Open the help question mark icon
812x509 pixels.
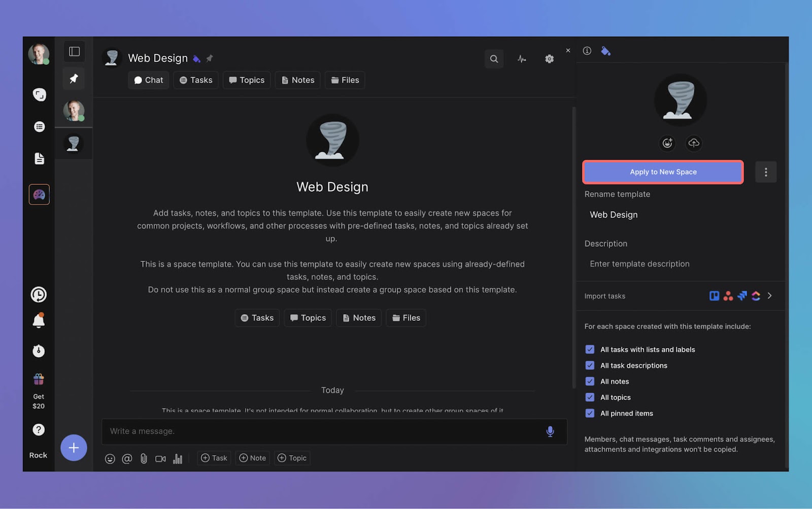(39, 430)
